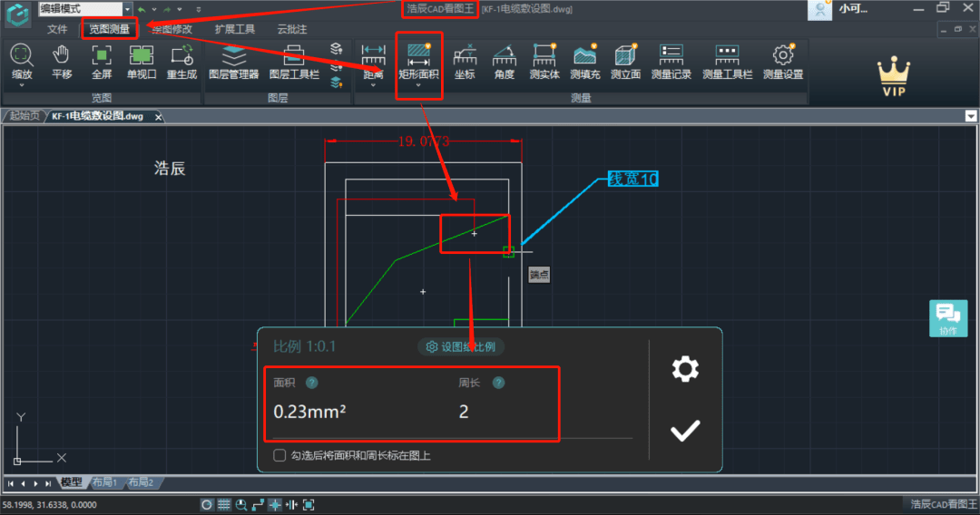Toggle the grid display in status bar

coord(224,504)
